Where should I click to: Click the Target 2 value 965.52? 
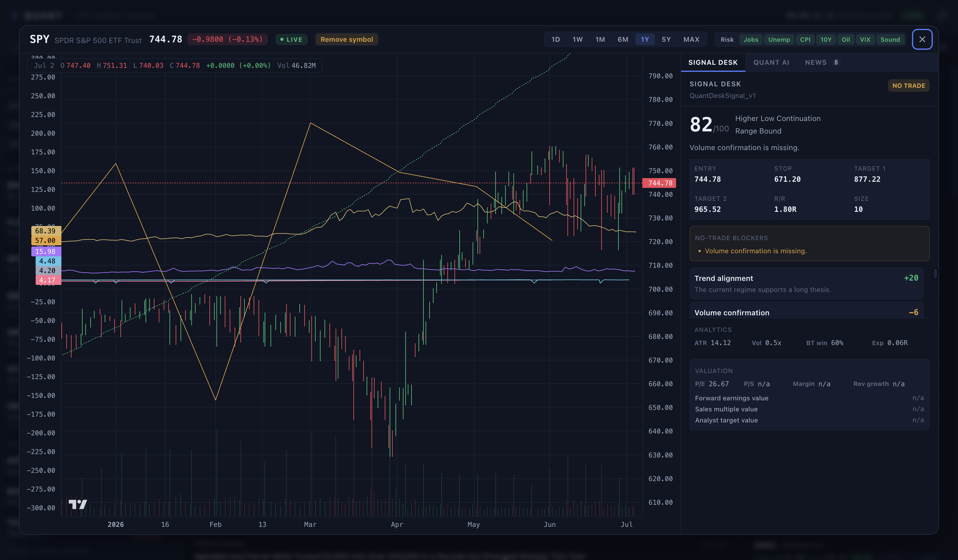coord(707,209)
